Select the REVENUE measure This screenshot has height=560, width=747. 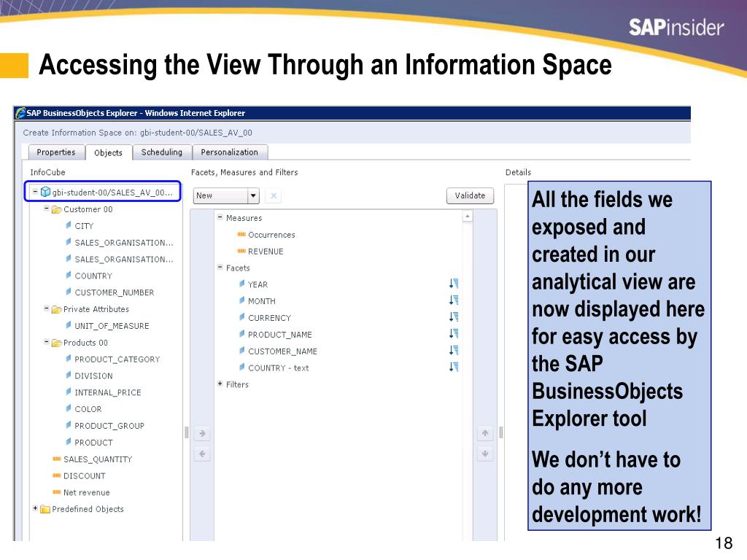click(x=266, y=252)
